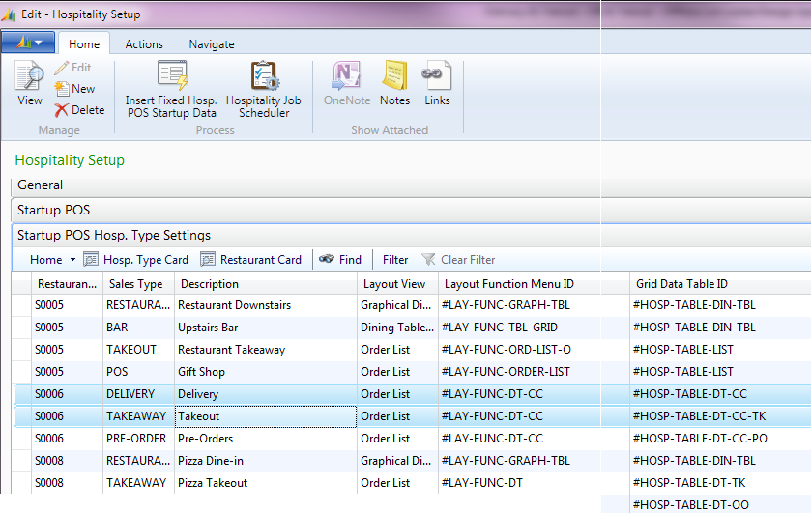Open the Links attachment icon

437,77
